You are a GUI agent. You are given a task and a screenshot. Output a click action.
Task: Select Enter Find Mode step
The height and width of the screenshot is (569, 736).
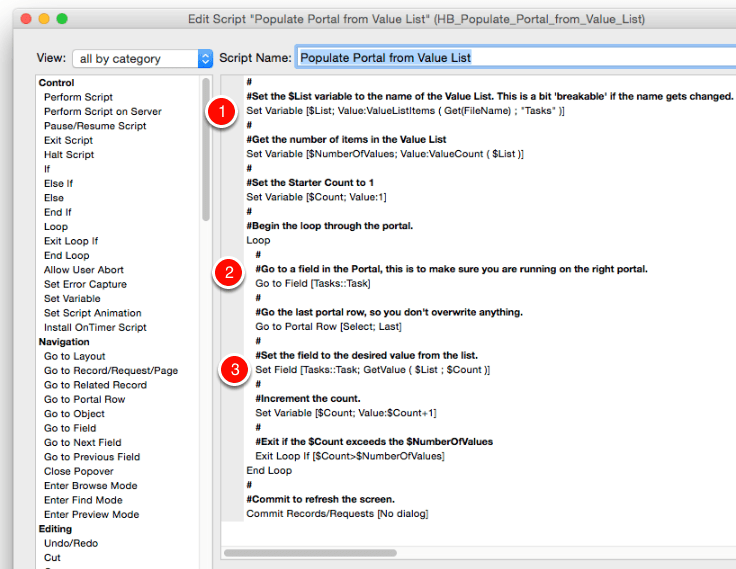point(83,500)
